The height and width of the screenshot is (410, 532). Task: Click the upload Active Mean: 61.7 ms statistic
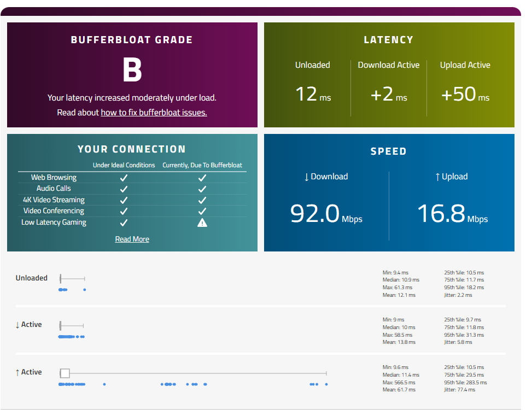pos(399,390)
